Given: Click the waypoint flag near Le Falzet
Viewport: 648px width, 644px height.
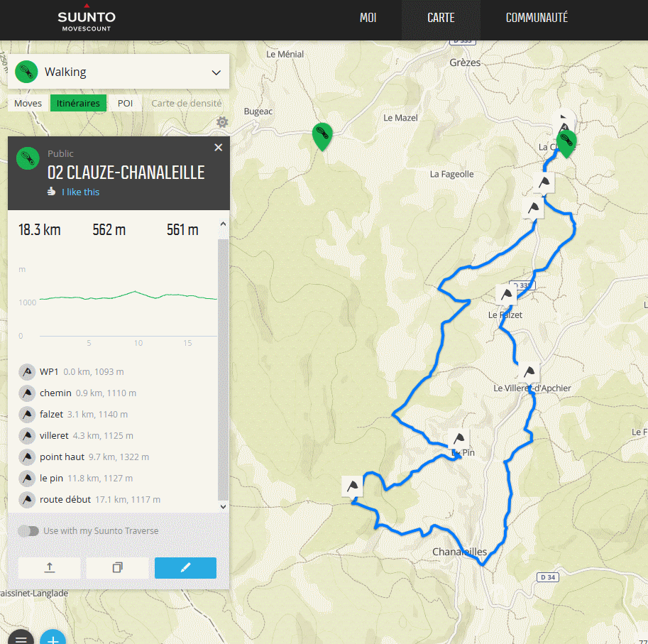Looking at the screenshot, I should pyautogui.click(x=506, y=295).
